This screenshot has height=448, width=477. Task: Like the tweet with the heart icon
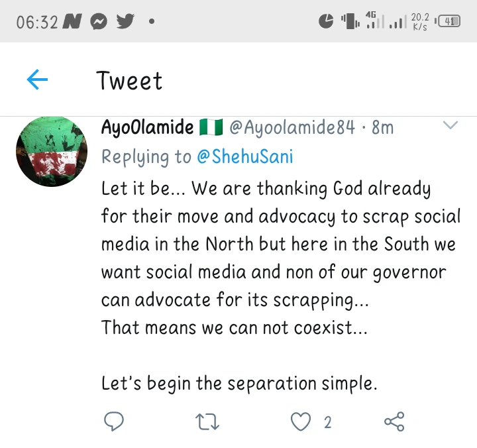(x=301, y=421)
